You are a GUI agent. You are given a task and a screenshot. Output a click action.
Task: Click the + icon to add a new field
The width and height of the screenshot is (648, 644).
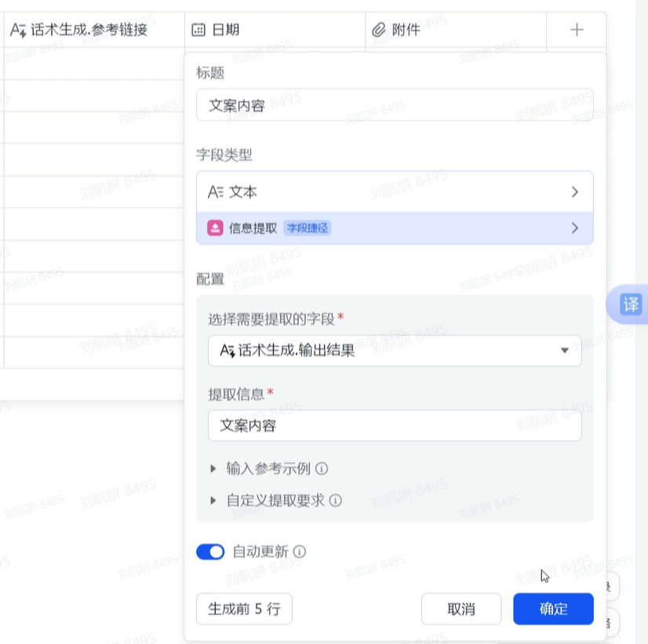[x=577, y=29]
